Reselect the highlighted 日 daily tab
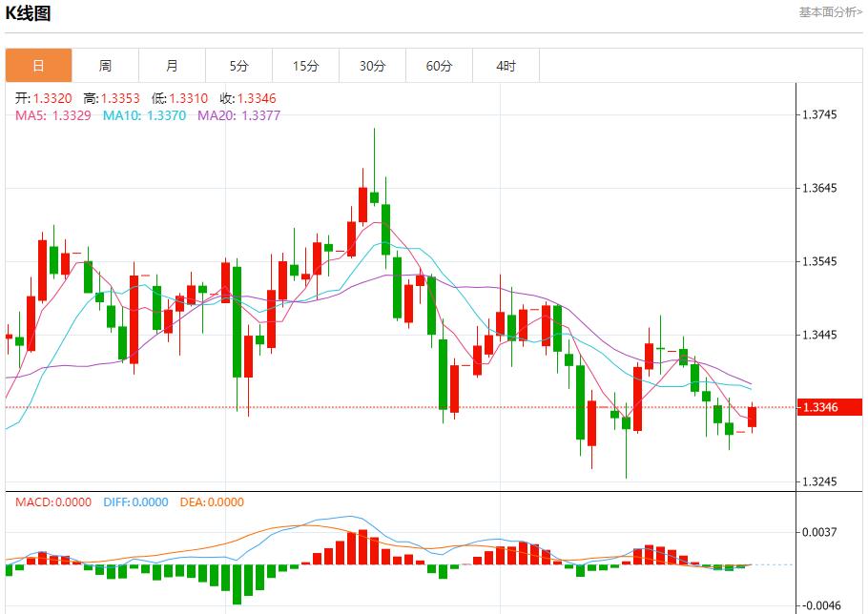868x614 pixels. [38, 65]
